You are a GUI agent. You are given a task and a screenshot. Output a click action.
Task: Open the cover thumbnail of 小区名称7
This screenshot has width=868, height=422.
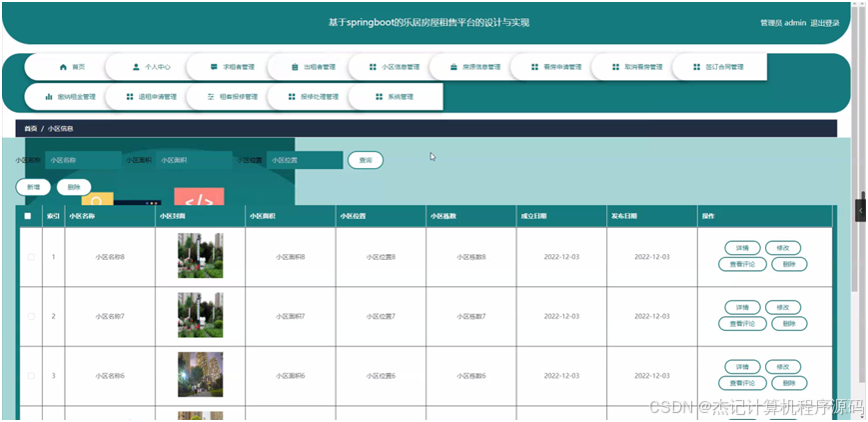(200, 315)
